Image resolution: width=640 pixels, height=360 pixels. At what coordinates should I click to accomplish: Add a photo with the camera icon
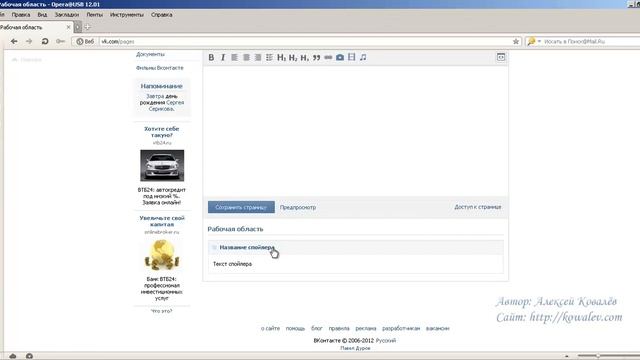pyautogui.click(x=340, y=58)
